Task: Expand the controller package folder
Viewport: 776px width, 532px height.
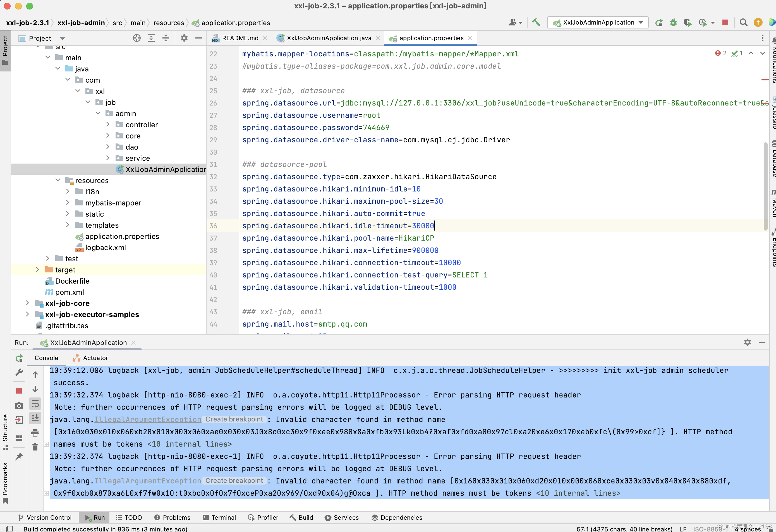Action: [108, 124]
